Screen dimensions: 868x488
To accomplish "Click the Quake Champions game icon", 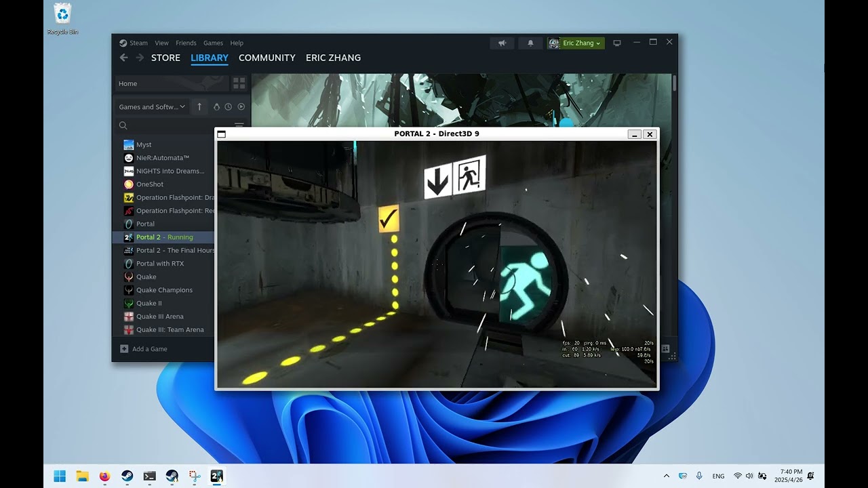I will 129,290.
